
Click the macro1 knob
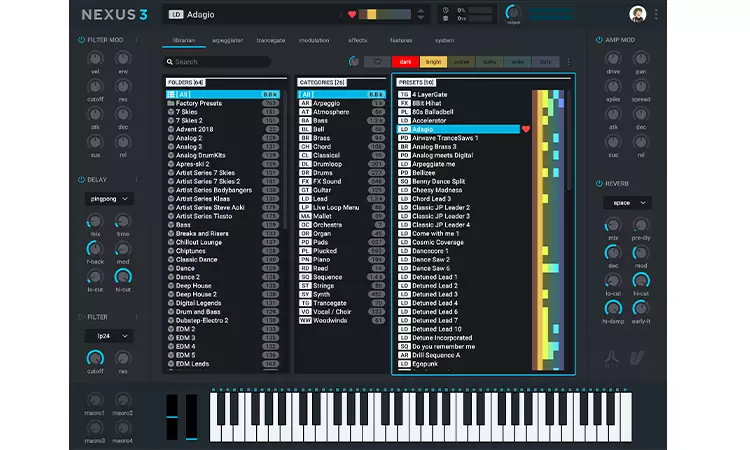click(x=95, y=400)
